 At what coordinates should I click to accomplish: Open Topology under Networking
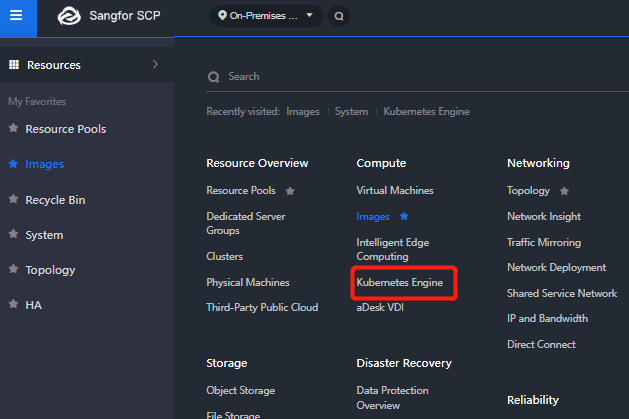(528, 191)
